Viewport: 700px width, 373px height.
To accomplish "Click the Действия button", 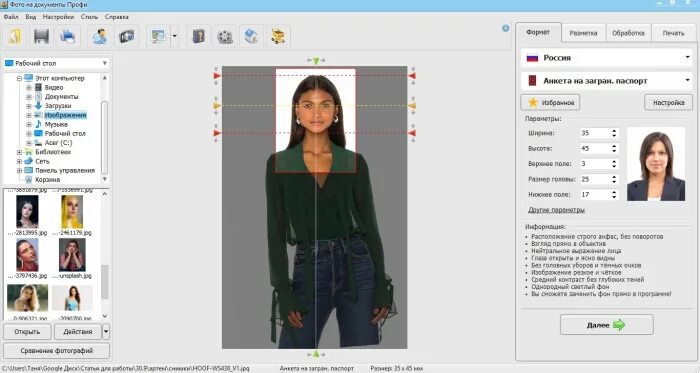I will tap(78, 332).
